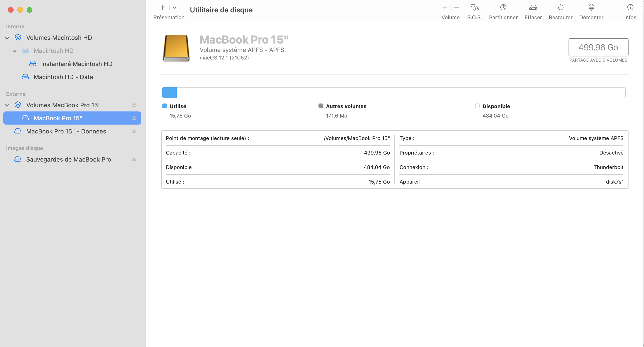This screenshot has height=347, width=644.
Task: Click the disk usage bar
Action: click(x=393, y=93)
